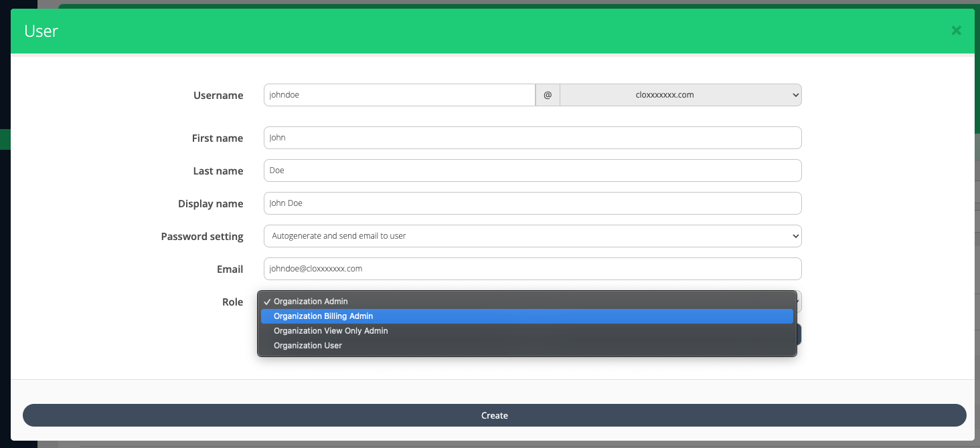Image resolution: width=980 pixels, height=448 pixels.
Task: Click the Email field with johndoe address
Action: pos(532,269)
